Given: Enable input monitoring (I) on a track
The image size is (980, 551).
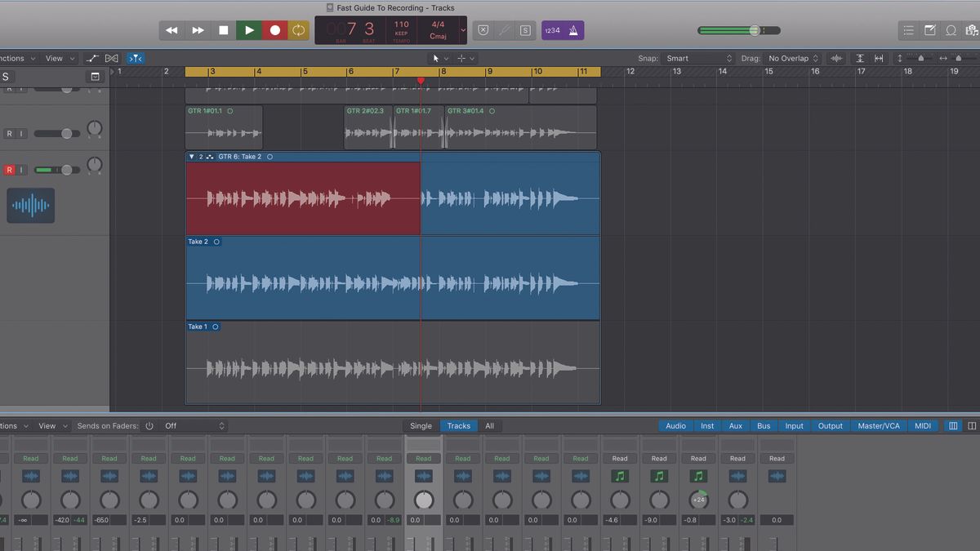Looking at the screenshot, I should (20, 170).
